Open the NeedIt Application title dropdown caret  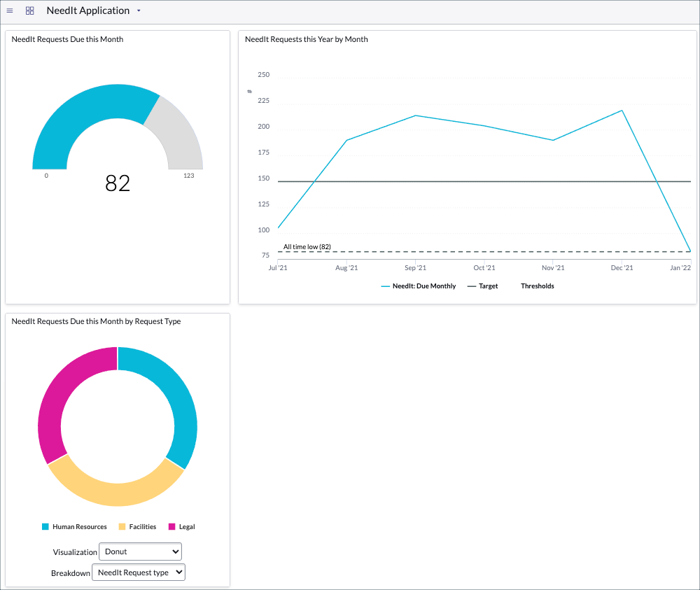[x=139, y=10]
